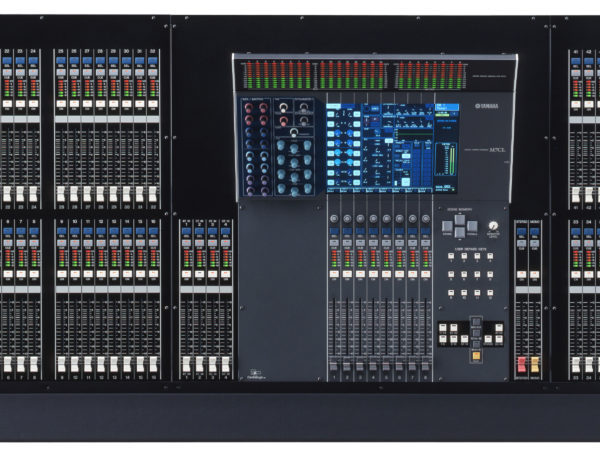The height and width of the screenshot is (460, 600).
Task: Toggle CUE on Centralogic strip 3
Action: 360,243
